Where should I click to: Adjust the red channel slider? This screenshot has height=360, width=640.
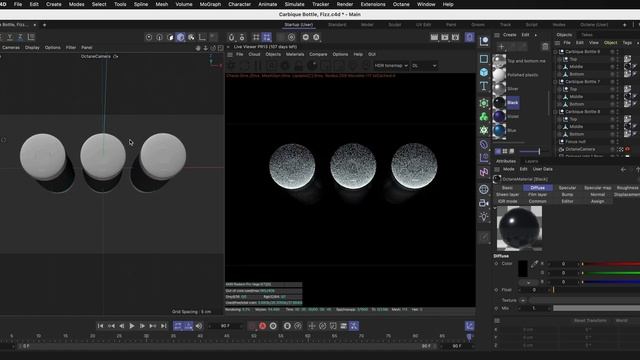tap(611, 264)
